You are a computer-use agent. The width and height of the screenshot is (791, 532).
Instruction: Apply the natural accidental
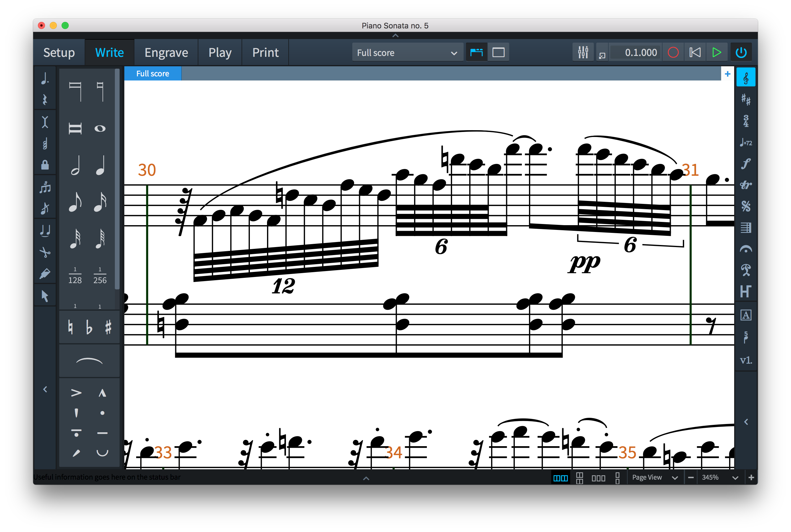click(x=70, y=328)
